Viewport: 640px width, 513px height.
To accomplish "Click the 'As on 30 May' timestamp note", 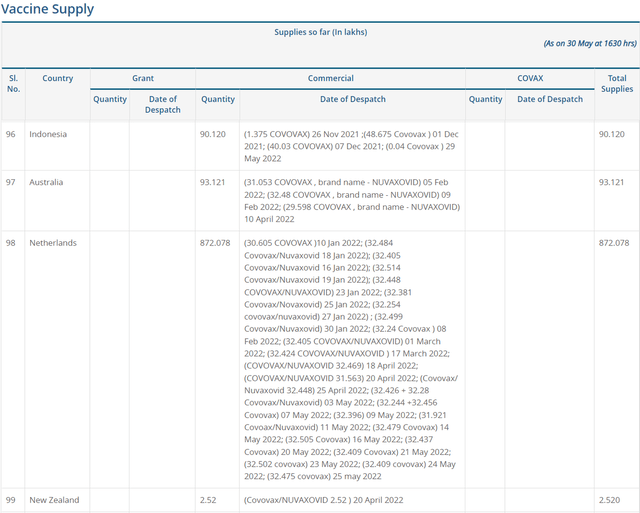I will tap(589, 44).
